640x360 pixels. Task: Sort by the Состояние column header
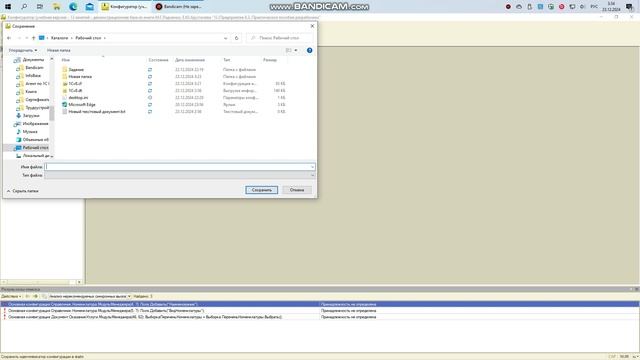[158, 60]
